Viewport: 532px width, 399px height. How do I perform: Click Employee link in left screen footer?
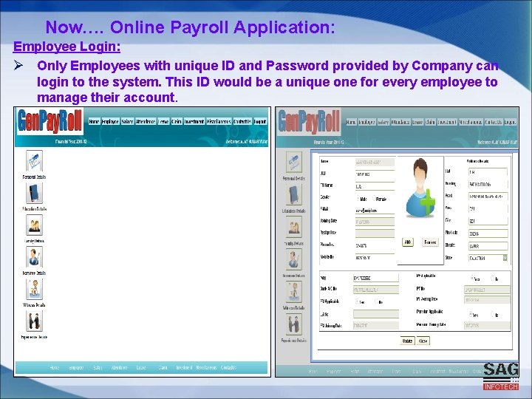pyautogui.click(x=76, y=367)
